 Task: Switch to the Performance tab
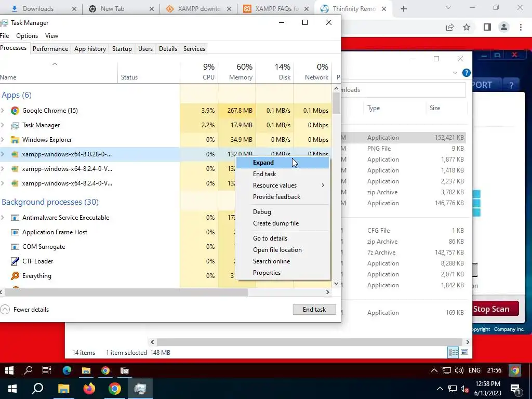pyautogui.click(x=50, y=49)
